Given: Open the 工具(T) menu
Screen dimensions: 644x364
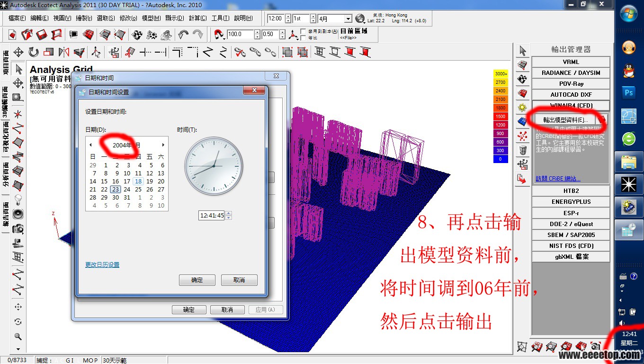Looking at the screenshot, I should click(x=220, y=18).
